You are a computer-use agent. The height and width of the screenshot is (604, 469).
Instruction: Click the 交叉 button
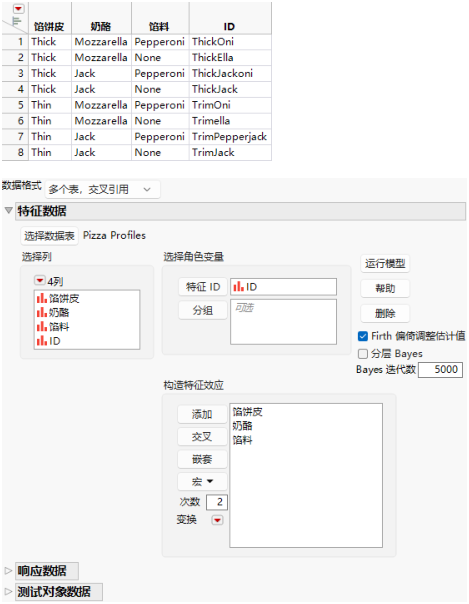coord(202,437)
